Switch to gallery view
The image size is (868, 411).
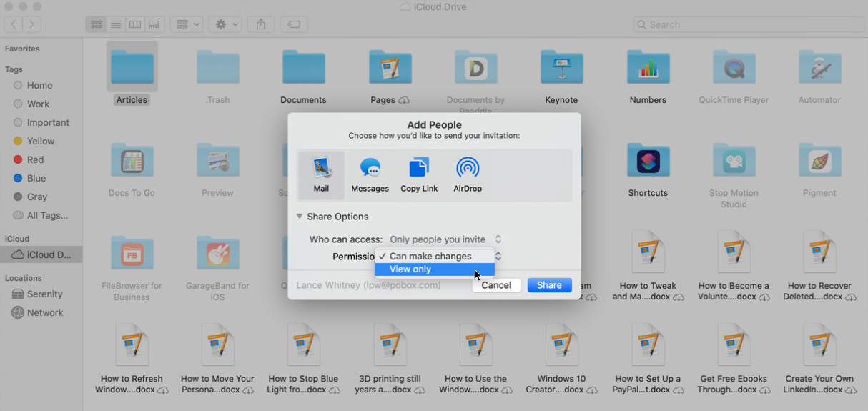(x=154, y=24)
